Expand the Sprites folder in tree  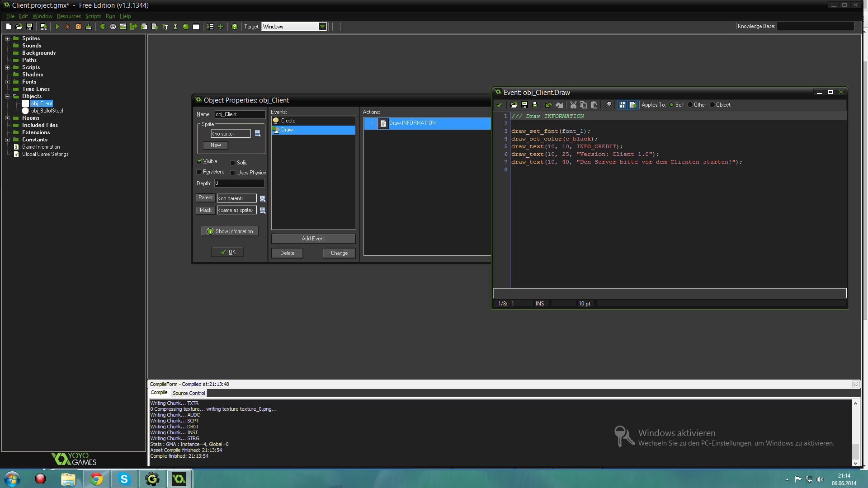point(7,38)
